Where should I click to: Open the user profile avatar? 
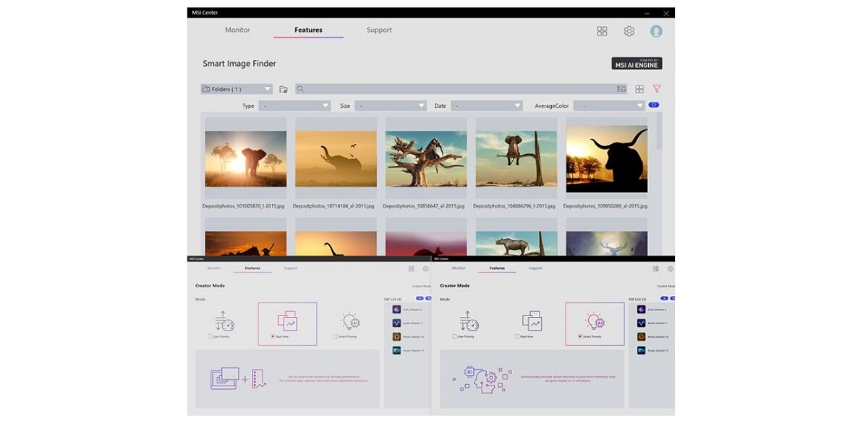point(656,31)
